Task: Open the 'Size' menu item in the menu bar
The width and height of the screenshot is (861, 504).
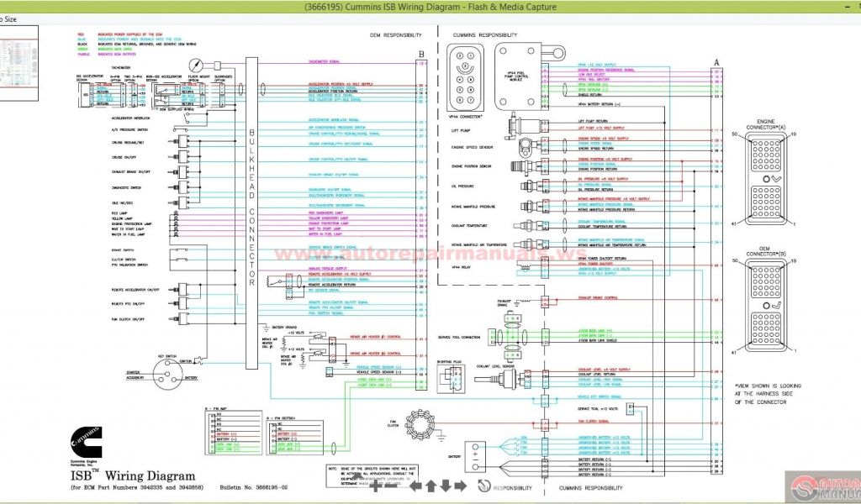Action: coord(8,18)
